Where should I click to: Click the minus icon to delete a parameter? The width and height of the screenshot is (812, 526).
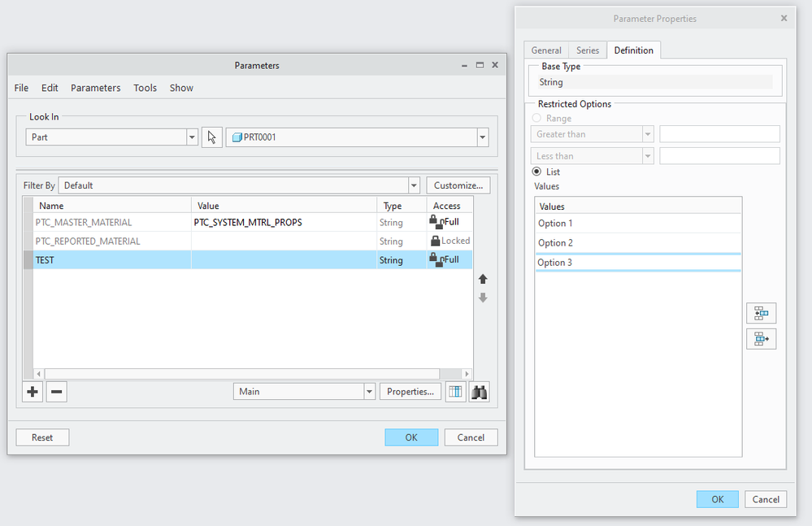coord(57,392)
